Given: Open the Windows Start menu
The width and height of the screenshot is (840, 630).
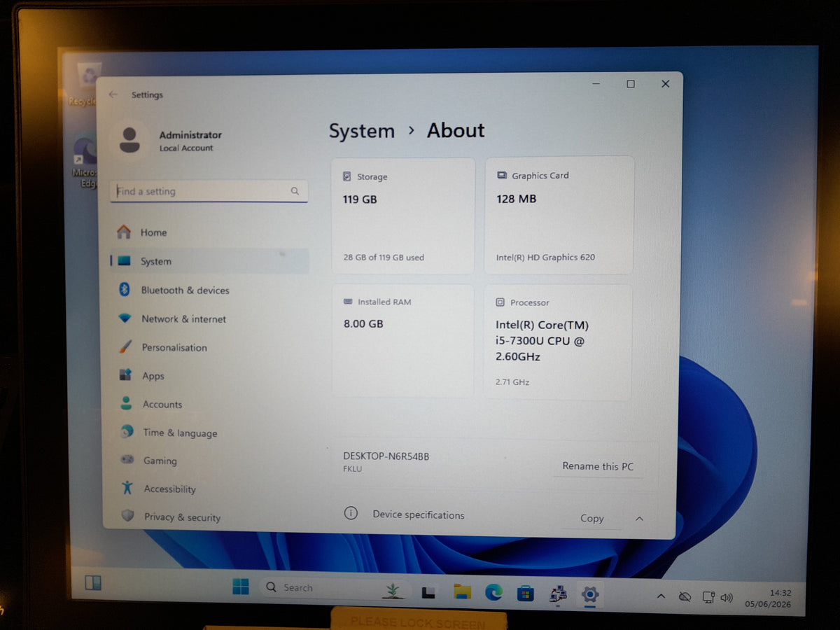Looking at the screenshot, I should click(x=240, y=587).
